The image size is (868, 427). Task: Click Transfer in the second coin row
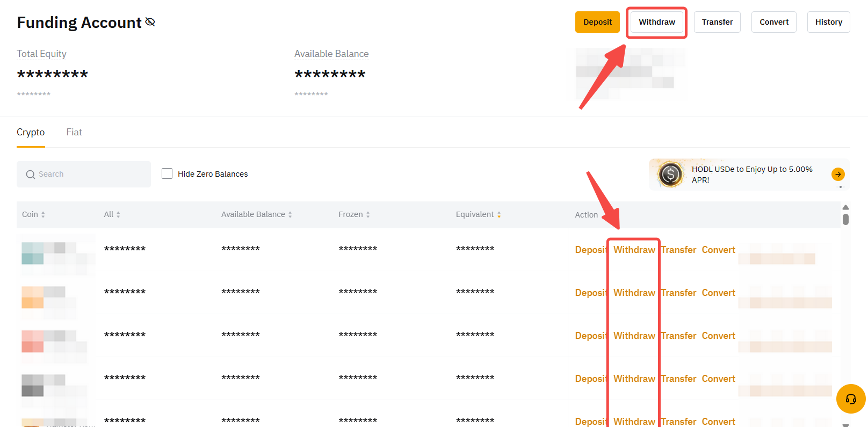pyautogui.click(x=678, y=293)
